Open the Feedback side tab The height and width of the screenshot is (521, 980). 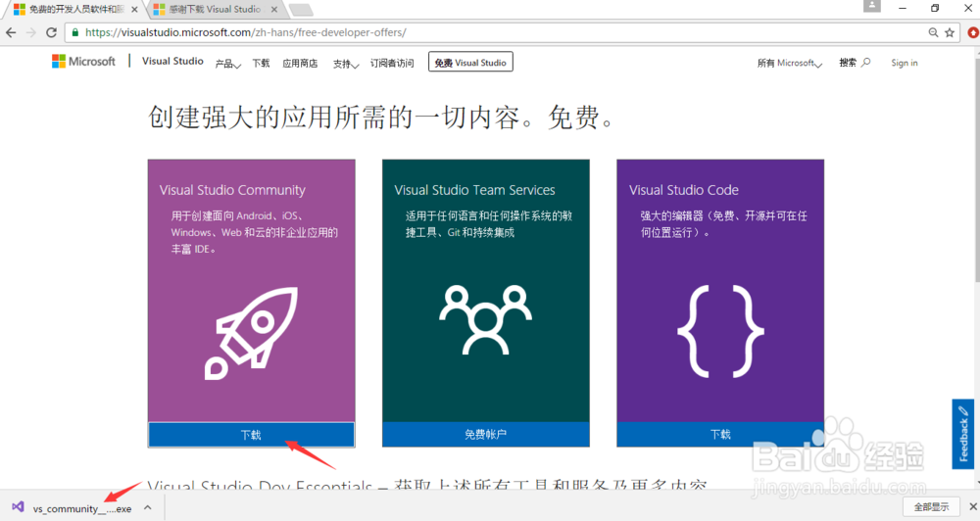[963, 434]
